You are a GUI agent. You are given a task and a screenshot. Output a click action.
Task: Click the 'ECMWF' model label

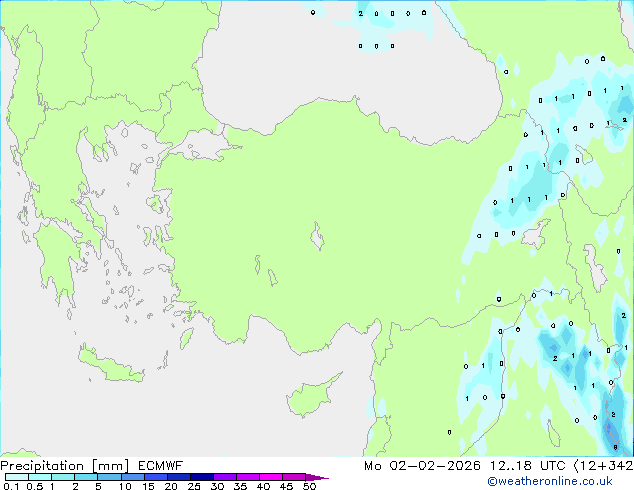[x=161, y=466]
